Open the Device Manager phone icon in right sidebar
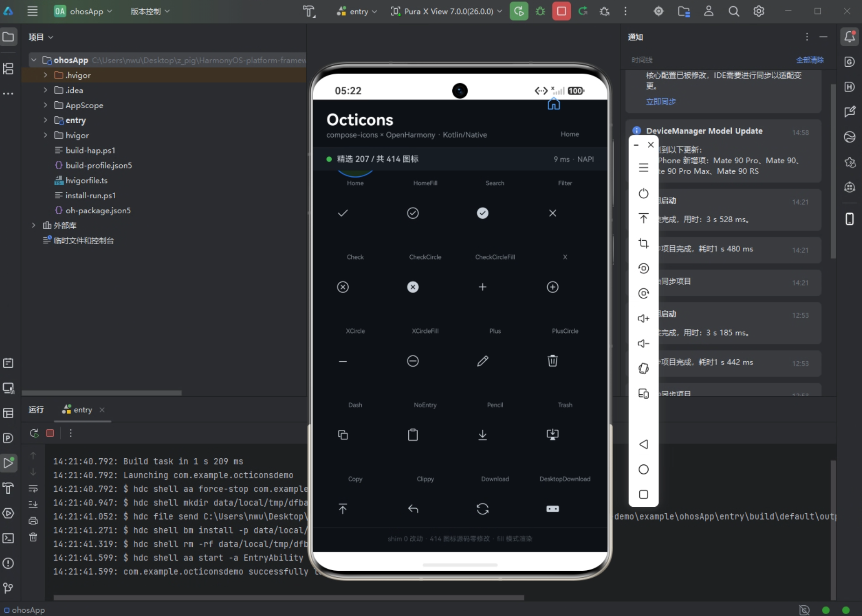The height and width of the screenshot is (616, 862). click(850, 218)
